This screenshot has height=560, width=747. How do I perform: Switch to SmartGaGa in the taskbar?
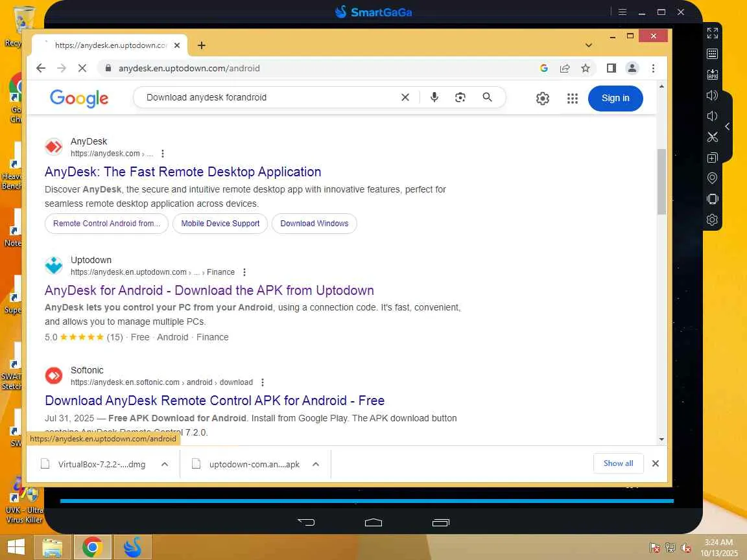[132, 547]
